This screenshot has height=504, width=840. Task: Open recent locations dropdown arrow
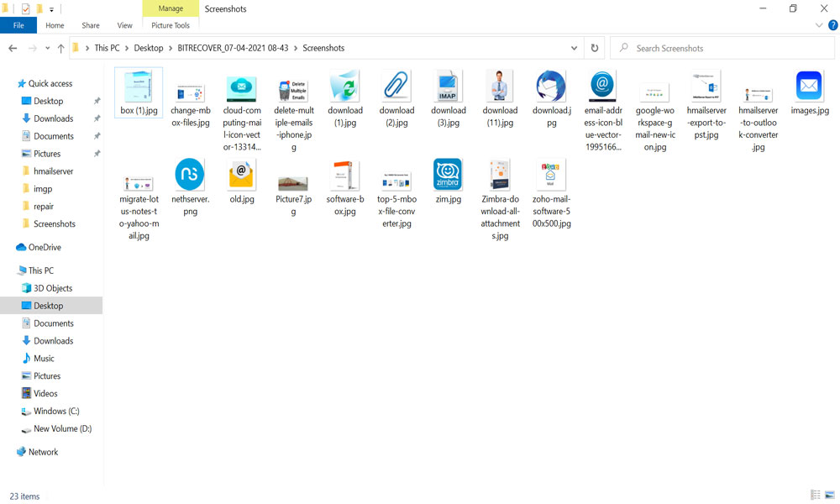coord(47,48)
